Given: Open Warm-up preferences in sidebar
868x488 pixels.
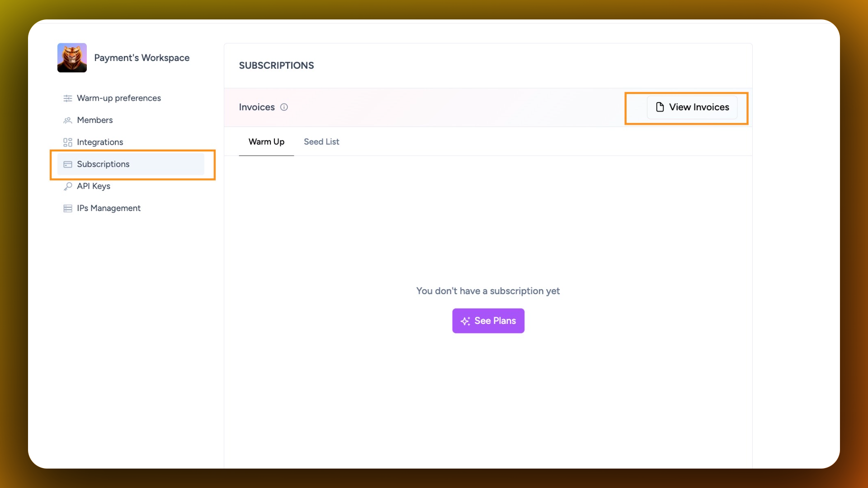Looking at the screenshot, I should pyautogui.click(x=118, y=98).
